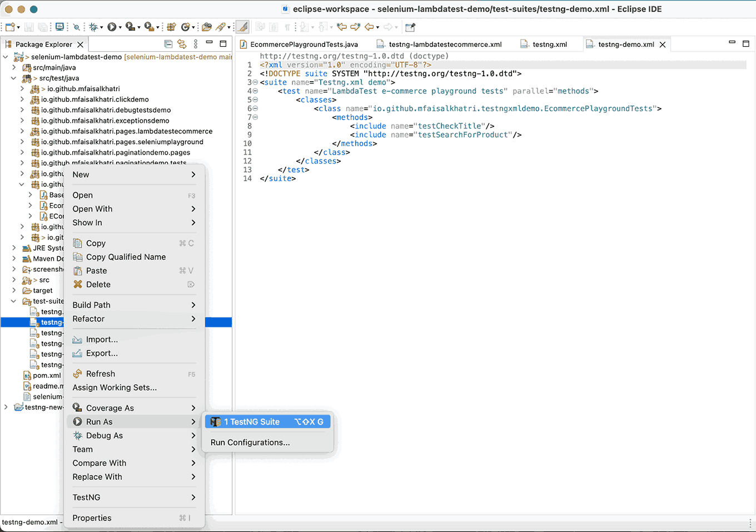Open the New wizard toolbar icon

click(x=11, y=26)
